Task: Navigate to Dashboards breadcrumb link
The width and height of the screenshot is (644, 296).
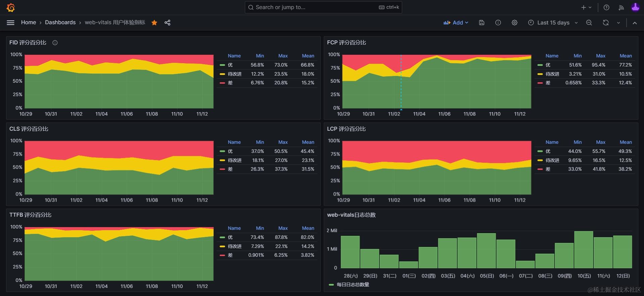Action: point(60,23)
